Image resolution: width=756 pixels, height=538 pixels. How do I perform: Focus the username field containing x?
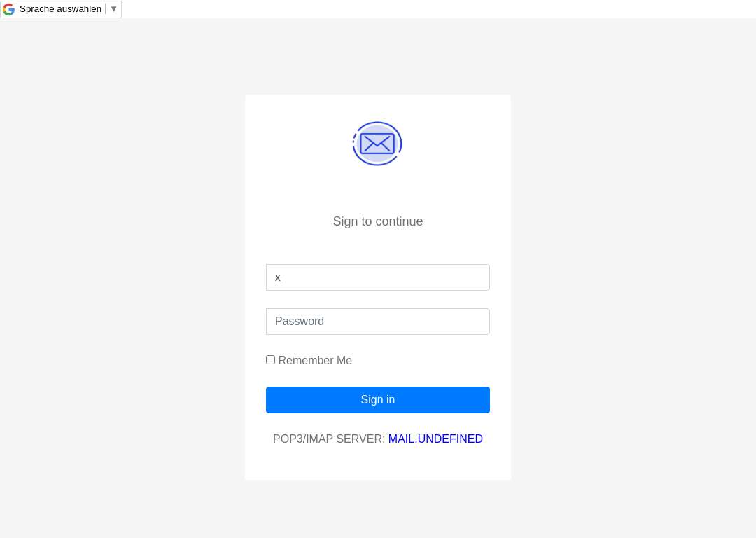coord(377,277)
